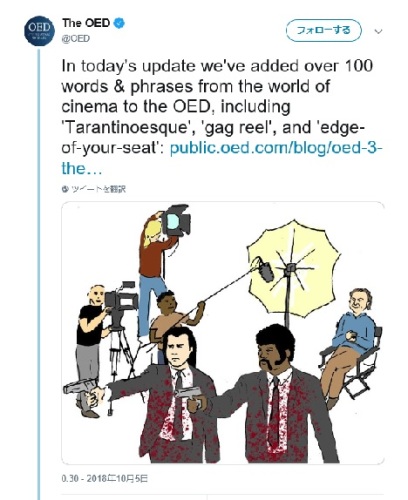Open the public.oed.com/blog link
The image size is (408, 500).
(x=276, y=147)
